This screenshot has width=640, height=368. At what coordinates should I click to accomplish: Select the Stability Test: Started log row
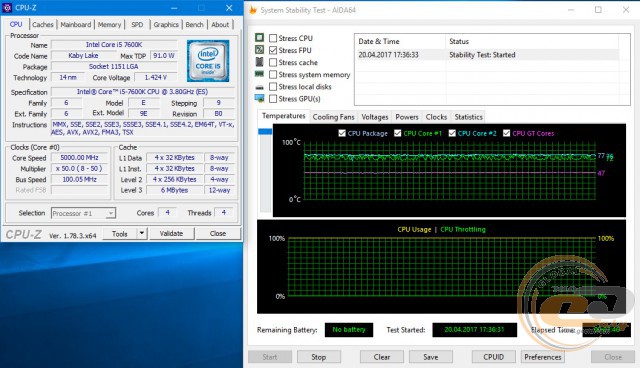point(488,55)
